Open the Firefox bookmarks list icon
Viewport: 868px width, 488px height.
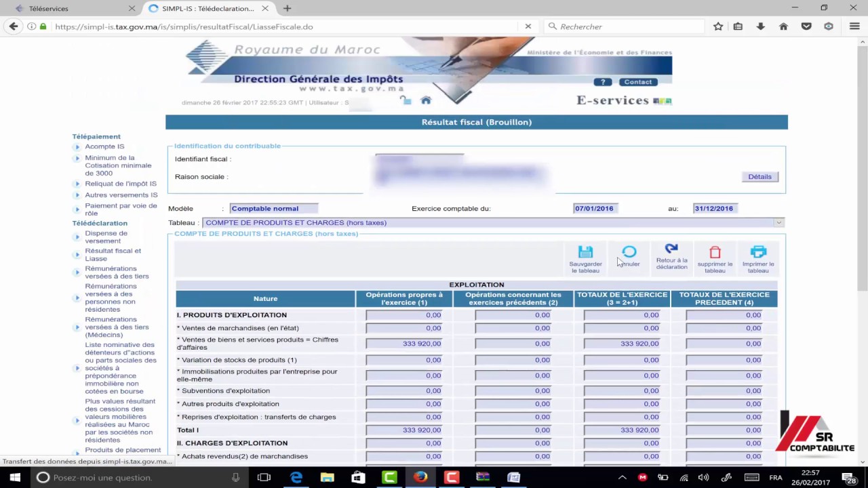pos(738,26)
